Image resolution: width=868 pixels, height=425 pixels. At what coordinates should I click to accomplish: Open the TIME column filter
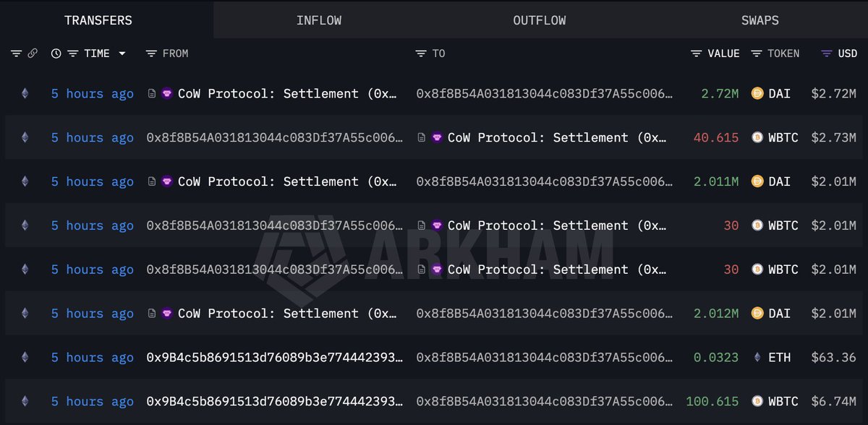coord(72,53)
